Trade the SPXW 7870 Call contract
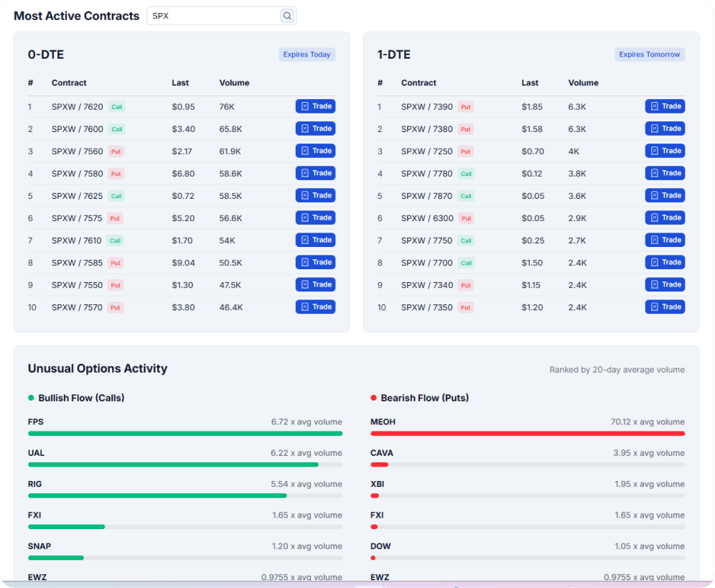 coord(665,196)
